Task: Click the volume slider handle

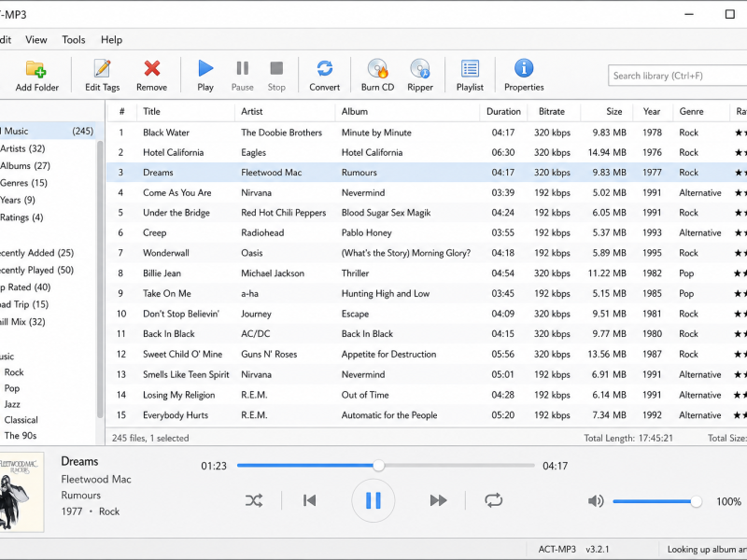Action: pyautogui.click(x=696, y=501)
